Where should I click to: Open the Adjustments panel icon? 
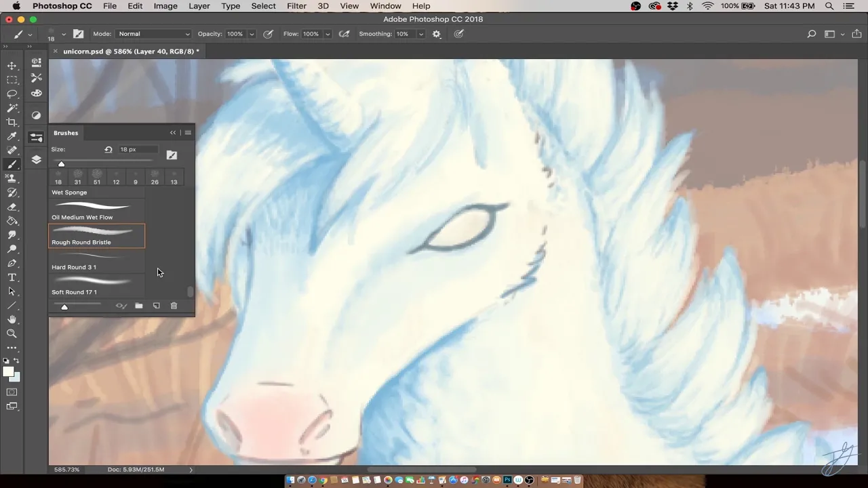coord(37,115)
